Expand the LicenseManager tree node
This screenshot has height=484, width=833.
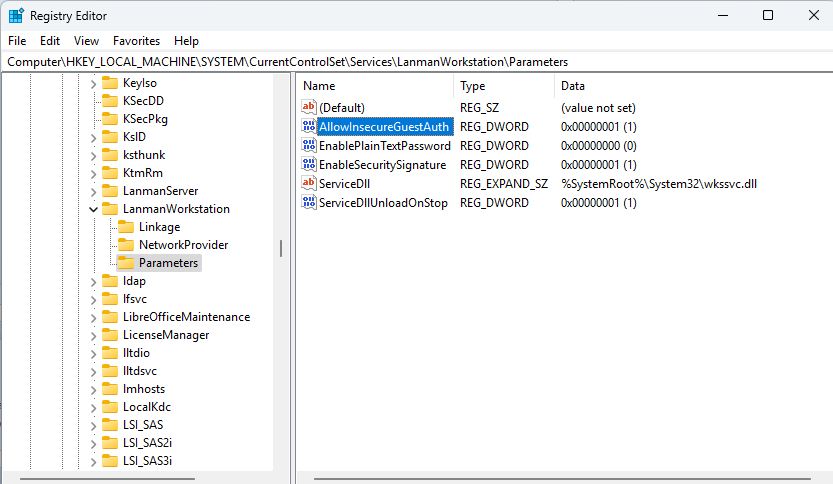point(93,335)
